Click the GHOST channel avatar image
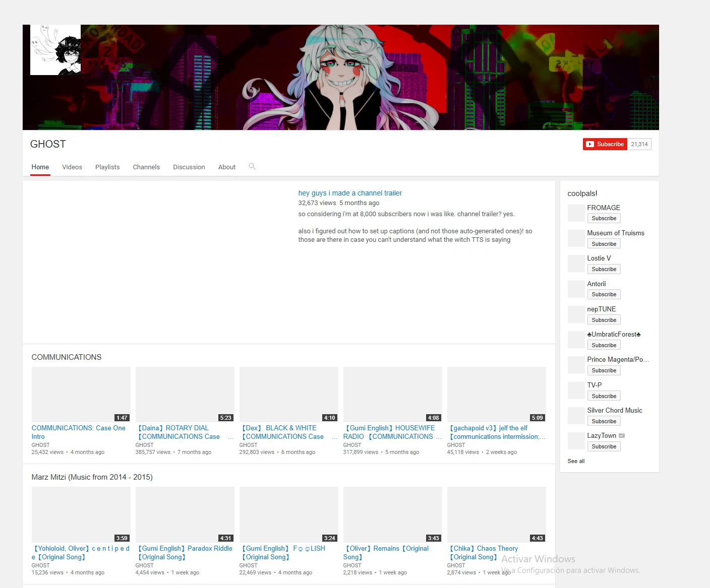 click(x=55, y=50)
